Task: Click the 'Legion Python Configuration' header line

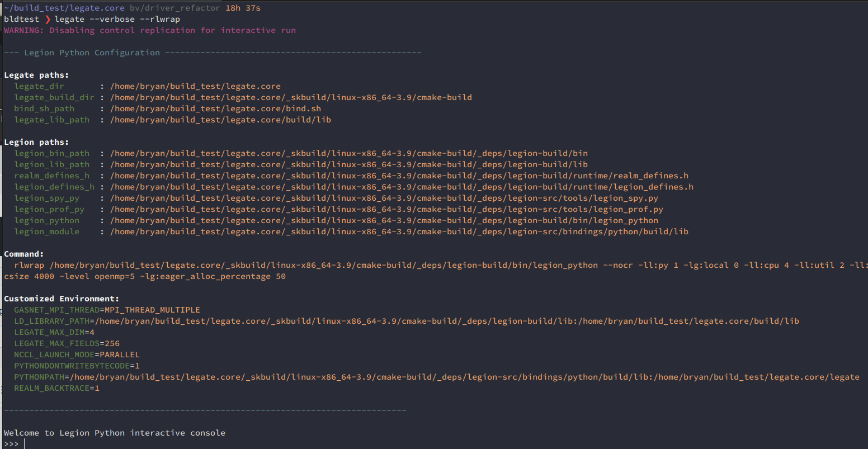Action: [213, 53]
